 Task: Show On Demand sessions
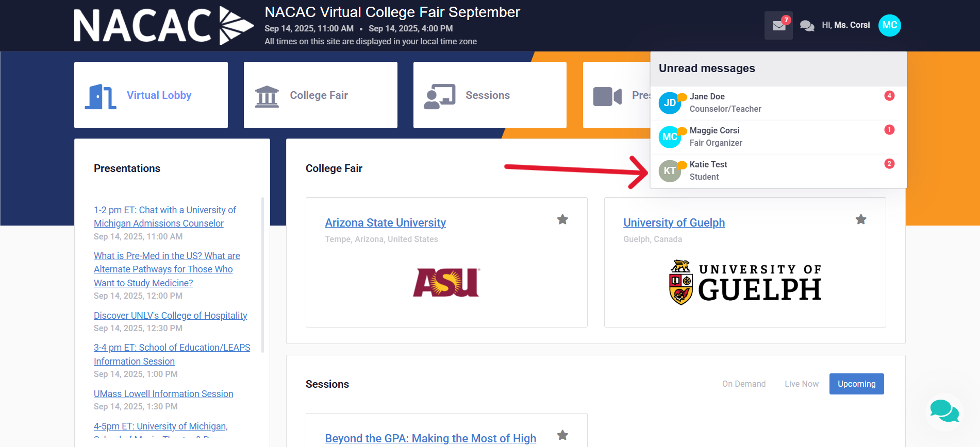[x=743, y=384]
